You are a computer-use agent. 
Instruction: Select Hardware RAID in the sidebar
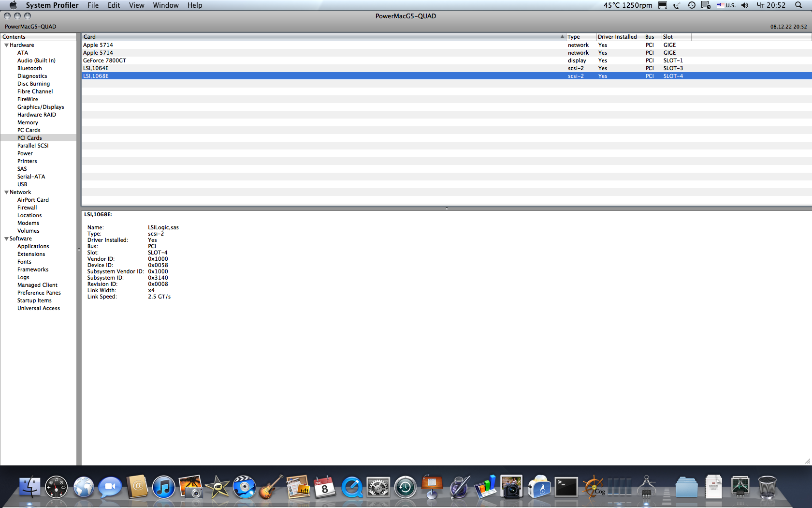click(37, 115)
